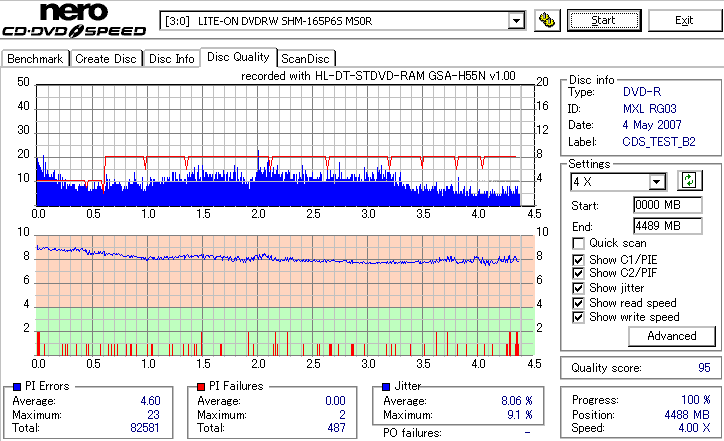724x441 pixels.
Task: Click the Start button
Action: tap(604, 20)
